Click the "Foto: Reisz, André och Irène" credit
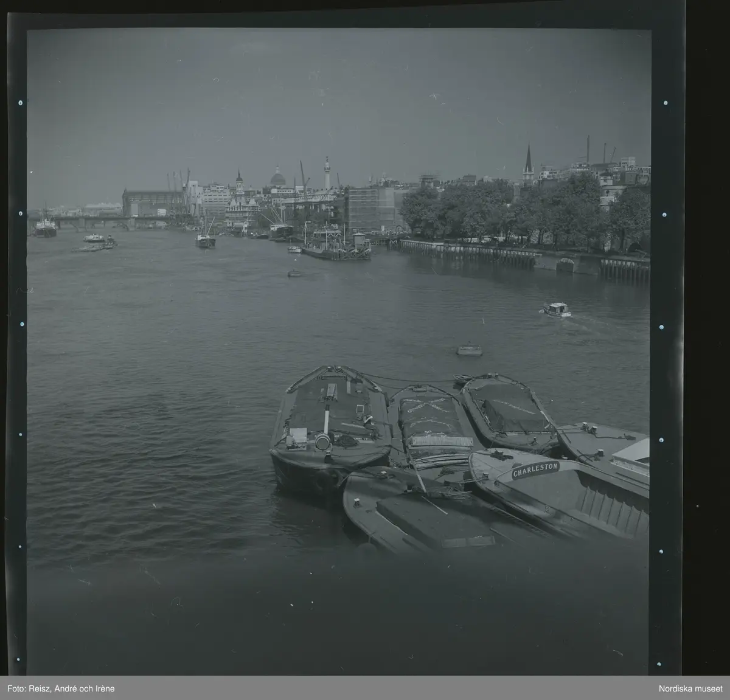730x700 pixels. 62,688
